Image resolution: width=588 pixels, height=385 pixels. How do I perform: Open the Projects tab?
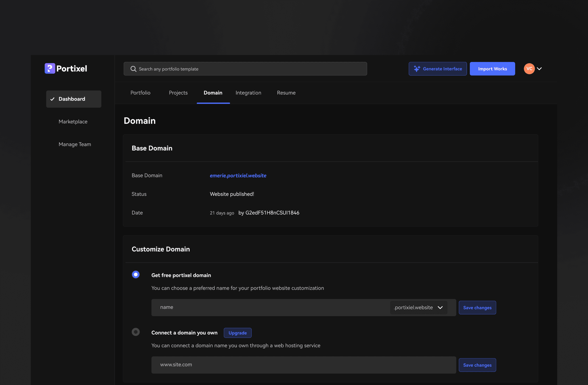pos(178,93)
